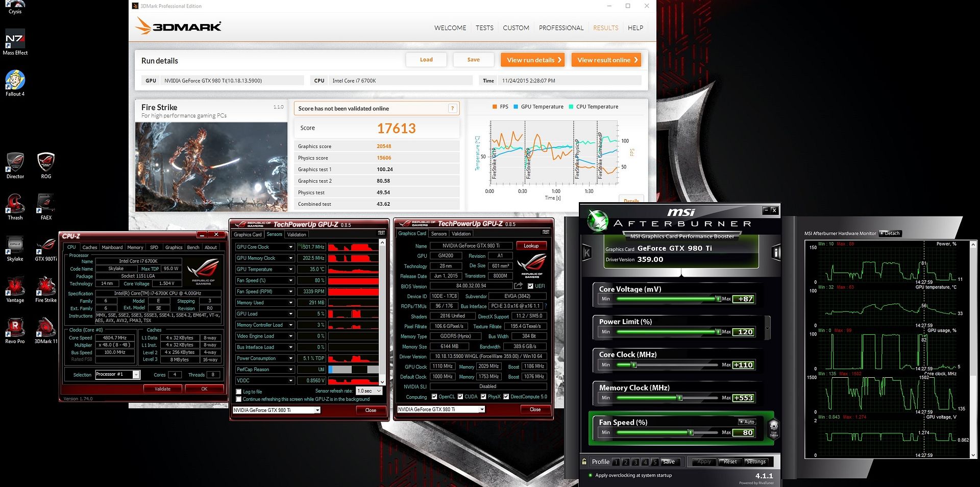Click the Lookup button in GPU-Z
The width and height of the screenshot is (980, 487).
(531, 246)
